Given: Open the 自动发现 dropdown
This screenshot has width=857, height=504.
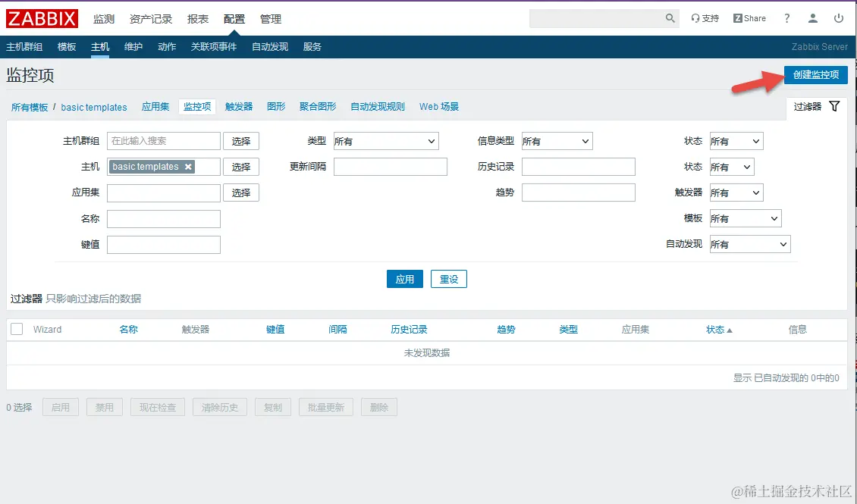Looking at the screenshot, I should point(749,243).
